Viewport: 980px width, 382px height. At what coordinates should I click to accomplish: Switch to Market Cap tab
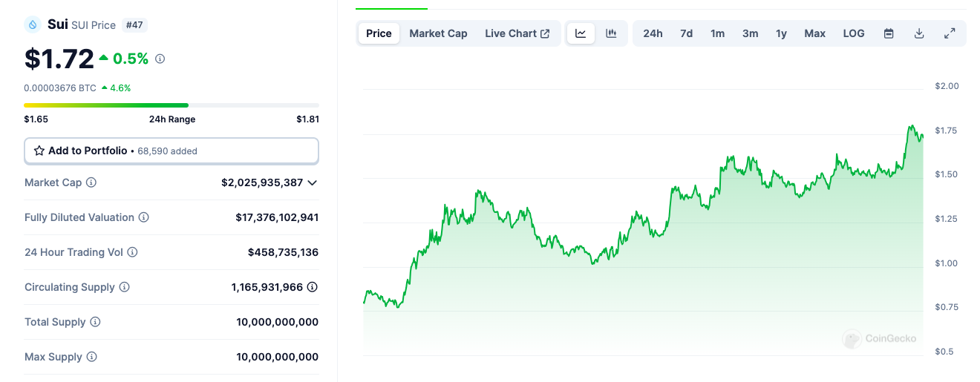[438, 33]
